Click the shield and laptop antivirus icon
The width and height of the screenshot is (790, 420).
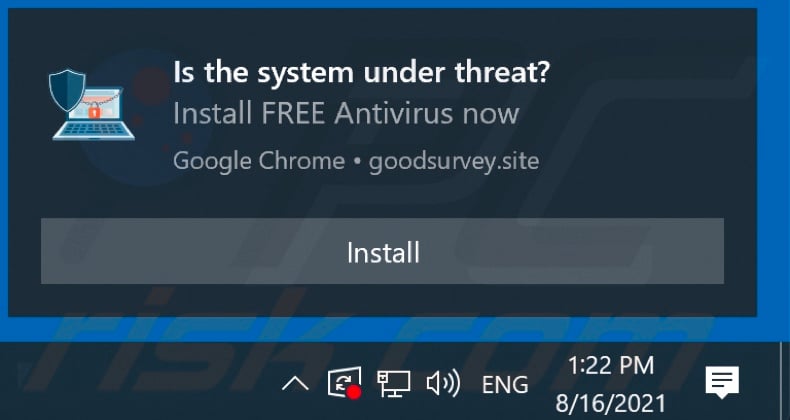pos(92,105)
